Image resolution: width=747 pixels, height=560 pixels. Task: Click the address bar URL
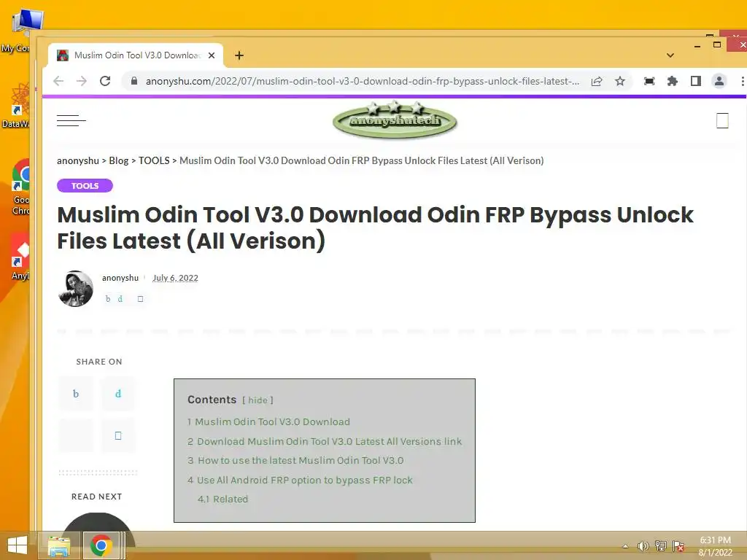(362, 82)
